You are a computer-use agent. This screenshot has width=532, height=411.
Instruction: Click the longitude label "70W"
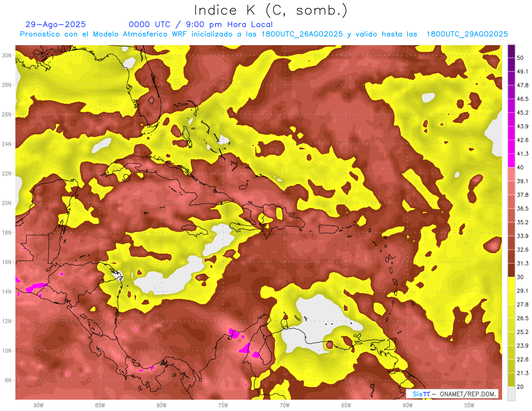285,405
